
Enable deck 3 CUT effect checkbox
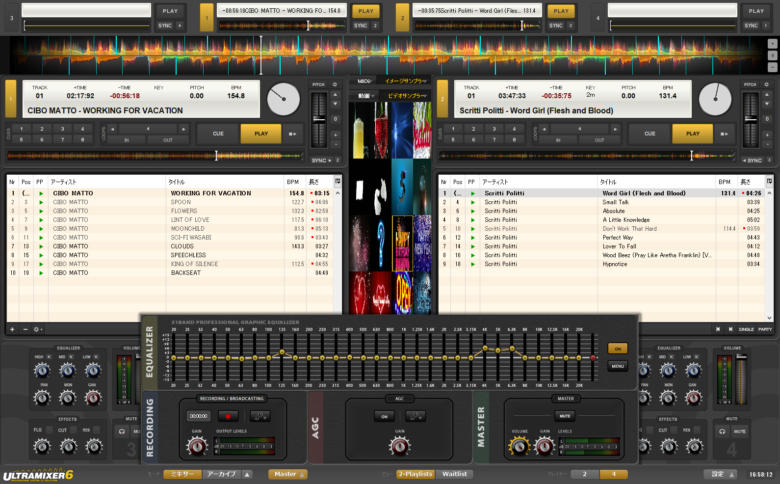pyautogui.click(x=73, y=430)
